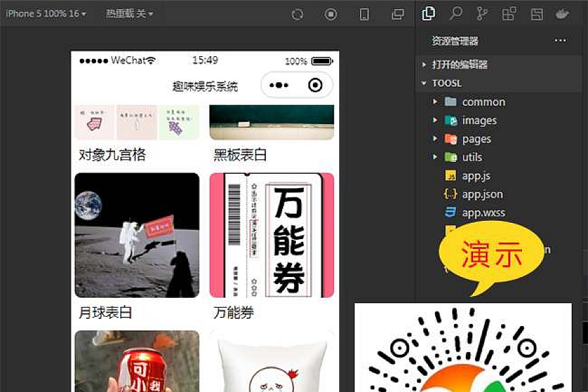588x392 pixels.
Task: Open the 万能券 coupon thumbnail
Action: tap(272, 235)
